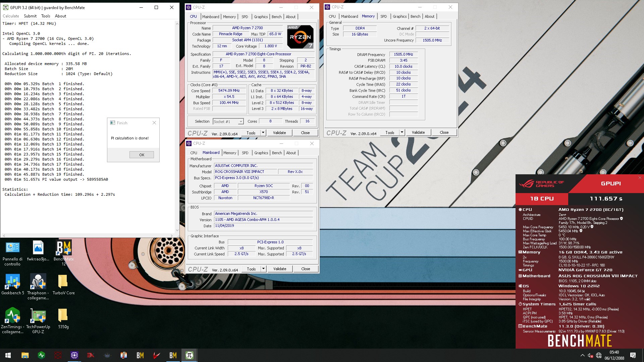Switch to GPUPI pi taskbar icon
The width and height of the screenshot is (644, 362).
189,355
